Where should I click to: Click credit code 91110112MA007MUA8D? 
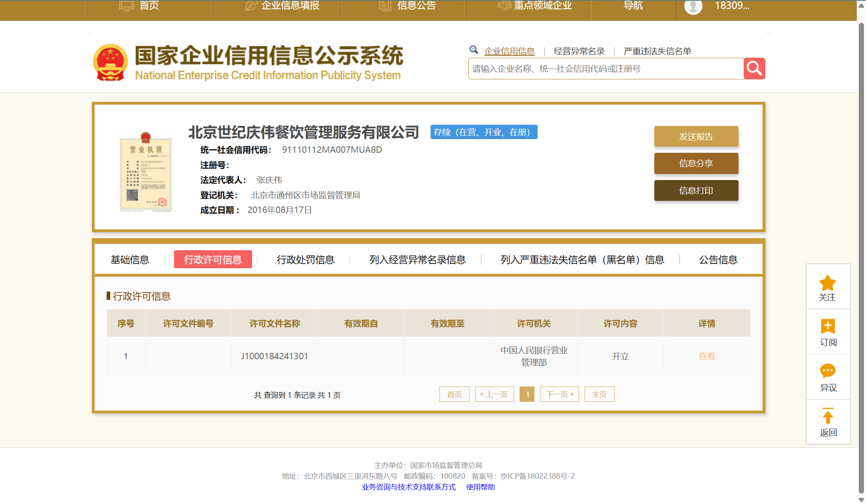tap(332, 150)
